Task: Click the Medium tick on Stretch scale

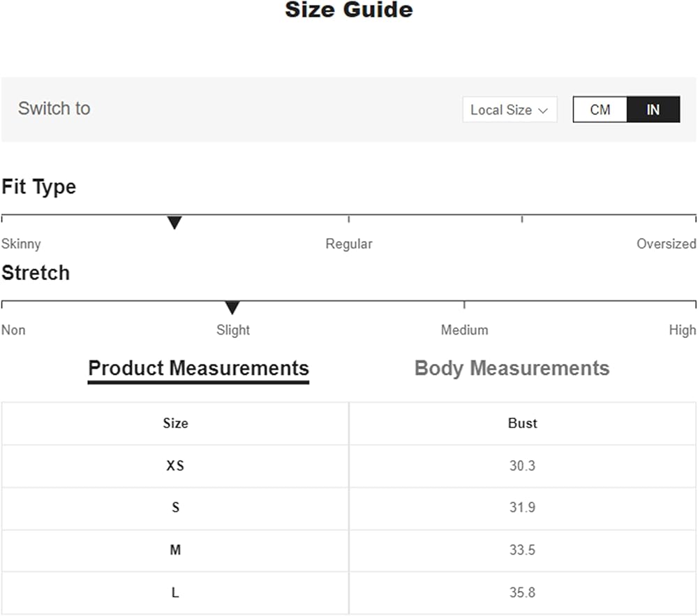Action: [464, 305]
